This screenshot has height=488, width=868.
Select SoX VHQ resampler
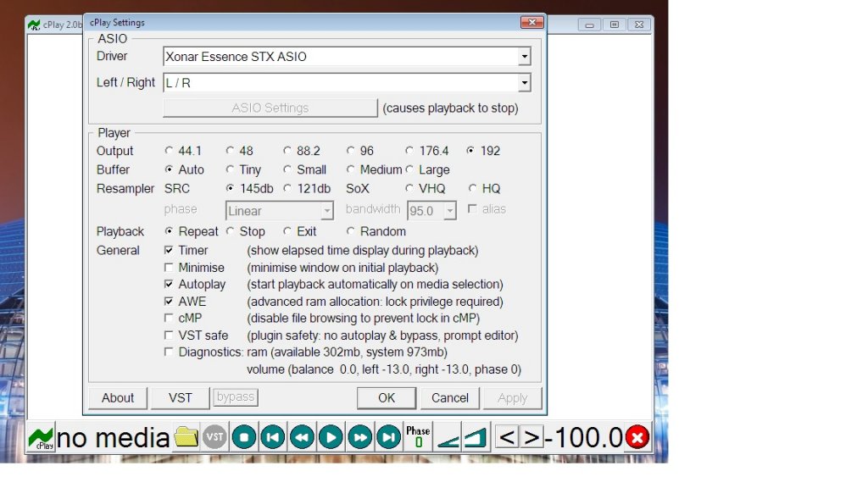coord(426,188)
